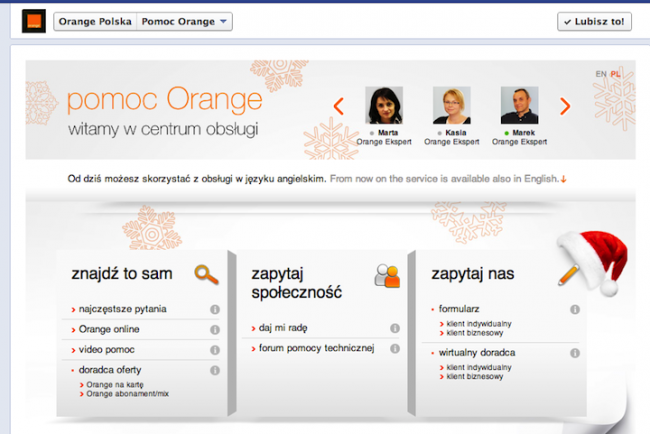Click the Kasia name label
The height and width of the screenshot is (434, 650).
[x=456, y=133]
